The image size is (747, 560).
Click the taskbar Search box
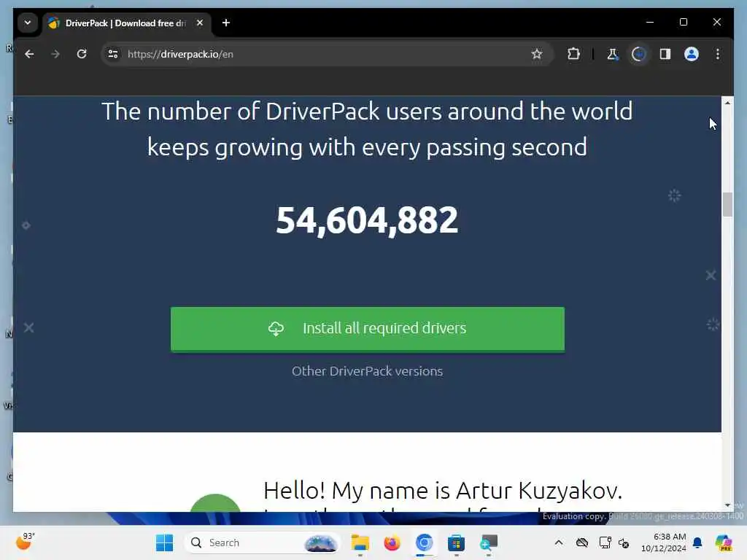pyautogui.click(x=262, y=542)
